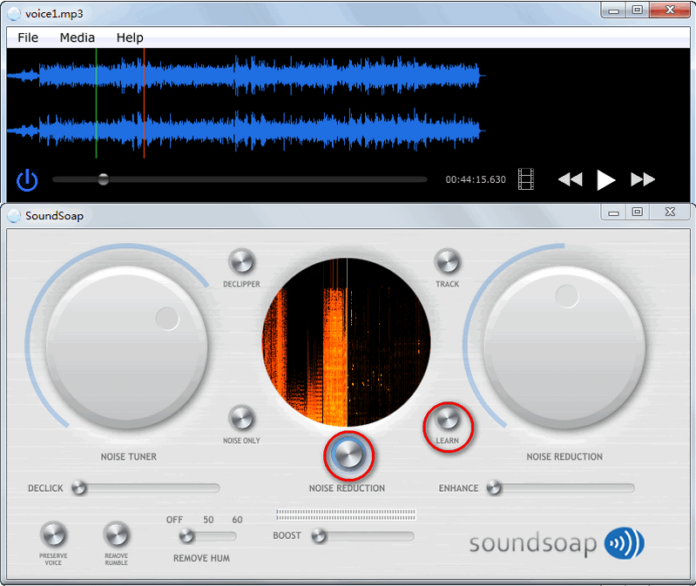Toggle the Noise Only button

click(x=242, y=418)
